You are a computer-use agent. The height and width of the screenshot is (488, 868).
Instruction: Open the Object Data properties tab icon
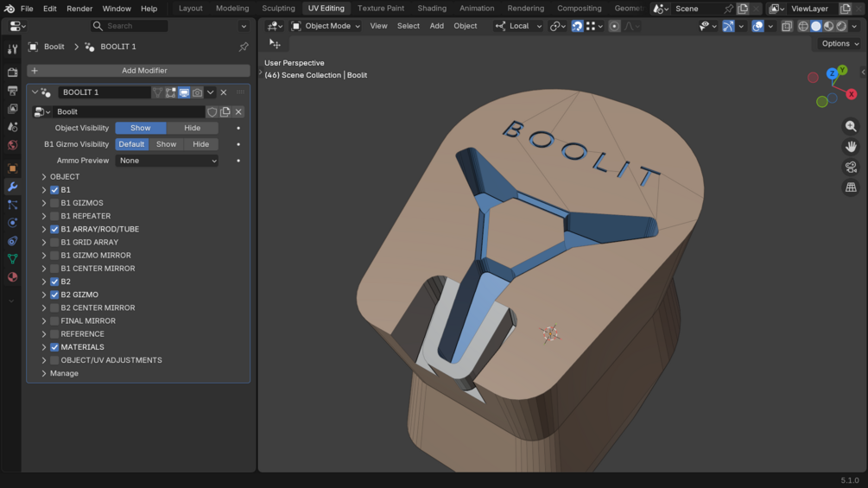pos(12,258)
